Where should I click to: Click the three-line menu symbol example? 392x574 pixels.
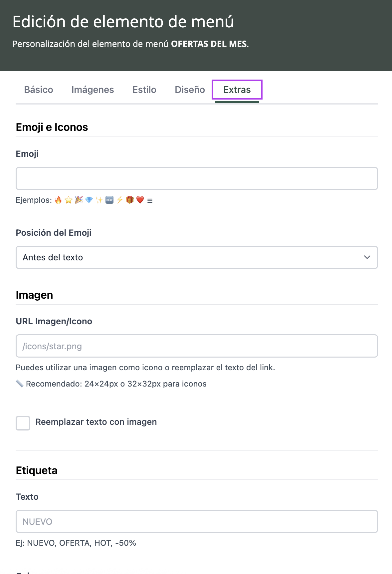(x=150, y=201)
